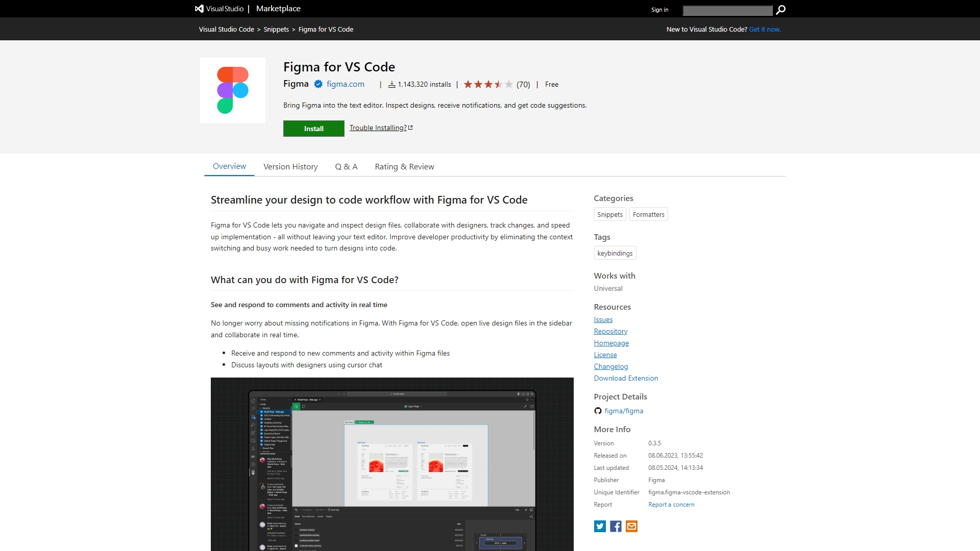Image resolution: width=980 pixels, height=551 pixels.
Task: Open the Issues resource link
Action: tap(603, 320)
